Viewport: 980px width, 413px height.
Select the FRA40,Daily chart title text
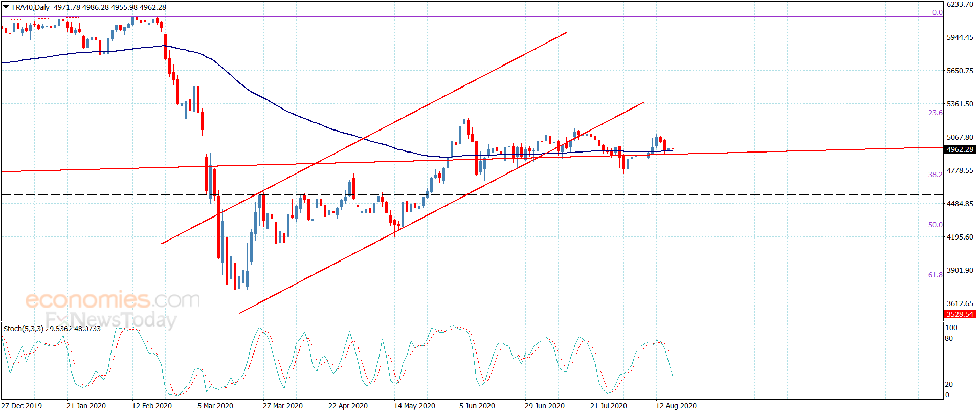[x=31, y=7]
